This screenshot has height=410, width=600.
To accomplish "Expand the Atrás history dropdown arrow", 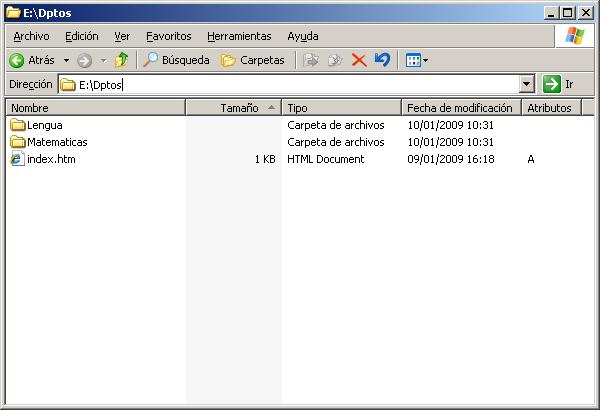I will pyautogui.click(x=66, y=60).
